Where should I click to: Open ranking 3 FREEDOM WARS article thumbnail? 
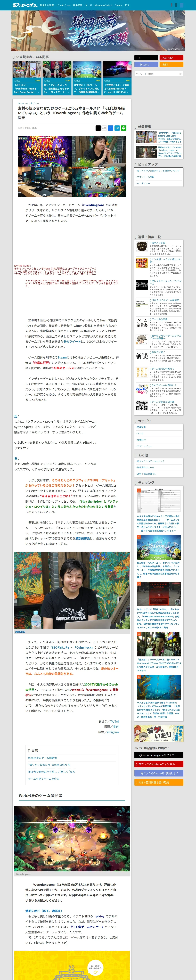[159, 594]
